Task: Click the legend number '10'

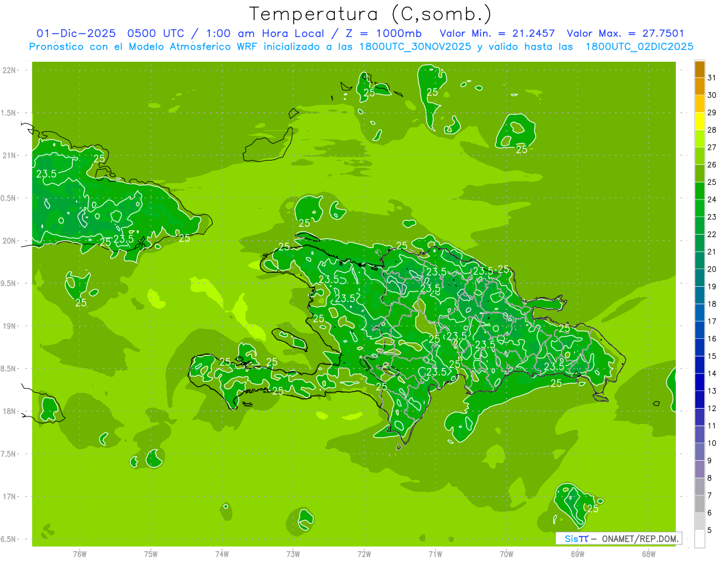Action: [712, 443]
